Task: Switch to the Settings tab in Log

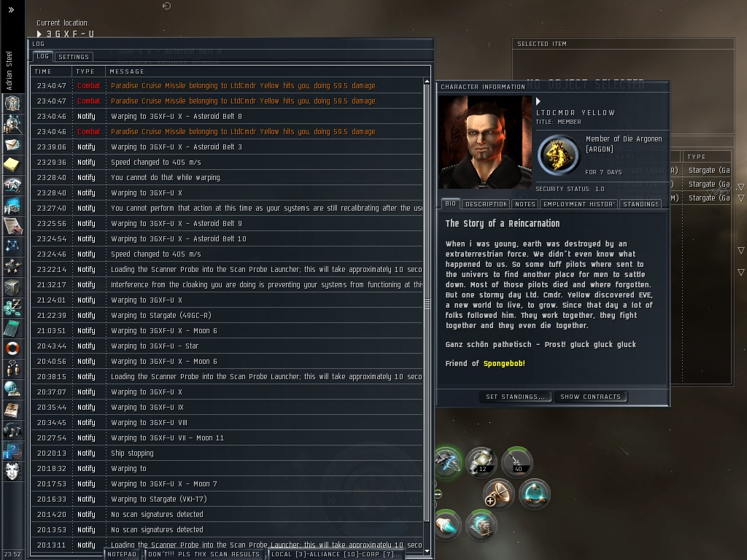Action: [74, 57]
